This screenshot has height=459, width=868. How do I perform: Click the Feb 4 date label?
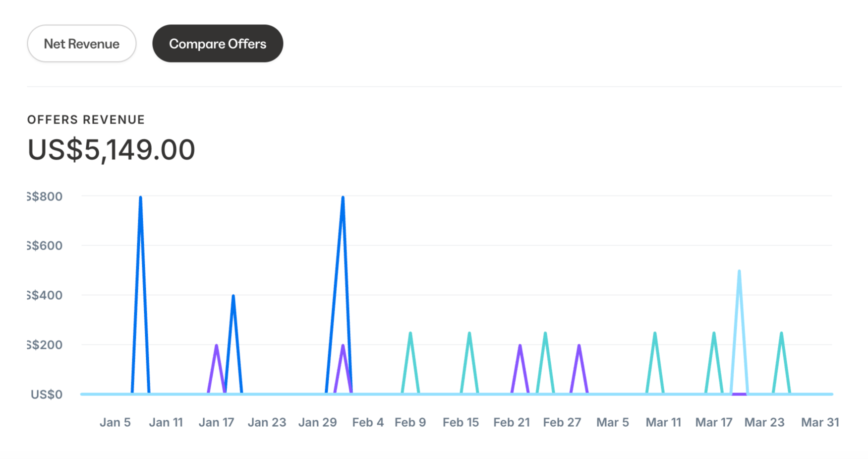coord(368,422)
